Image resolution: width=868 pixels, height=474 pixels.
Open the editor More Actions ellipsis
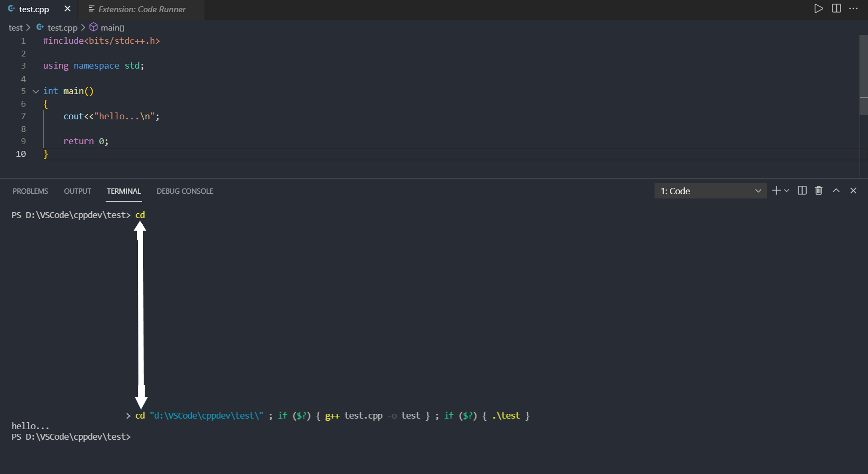pos(853,8)
